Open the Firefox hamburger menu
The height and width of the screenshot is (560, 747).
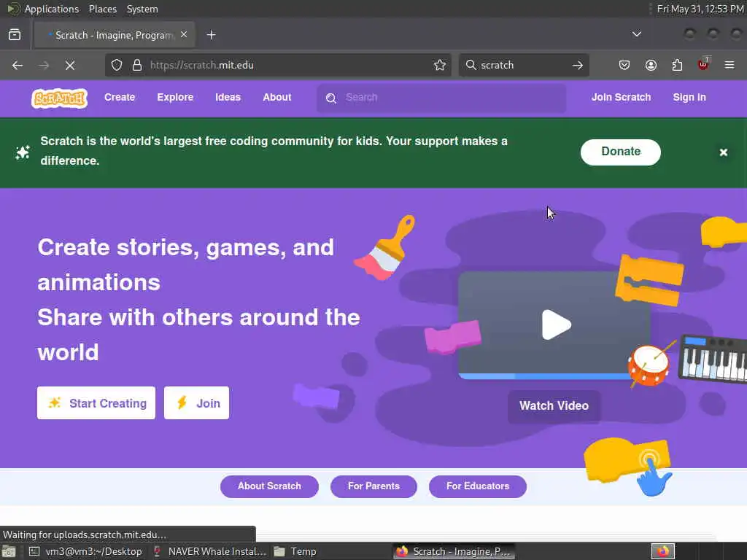729,65
